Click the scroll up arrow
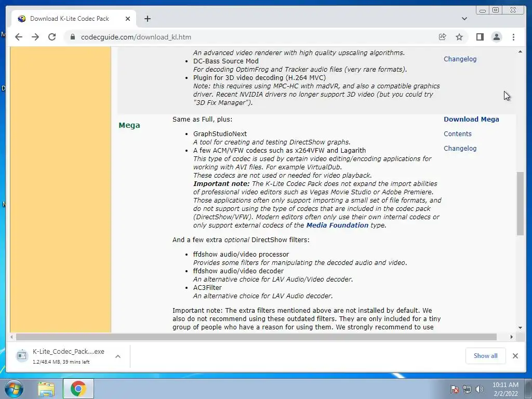The height and width of the screenshot is (399, 532). [x=520, y=51]
